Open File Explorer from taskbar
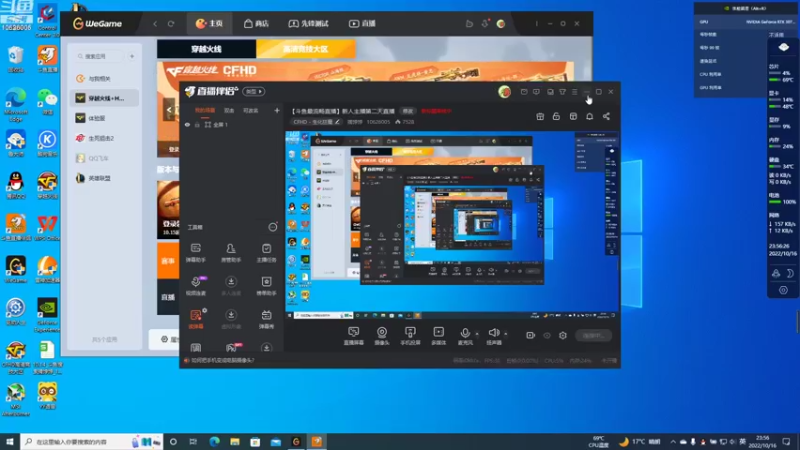Screen dimensions: 800x450 [235, 441]
